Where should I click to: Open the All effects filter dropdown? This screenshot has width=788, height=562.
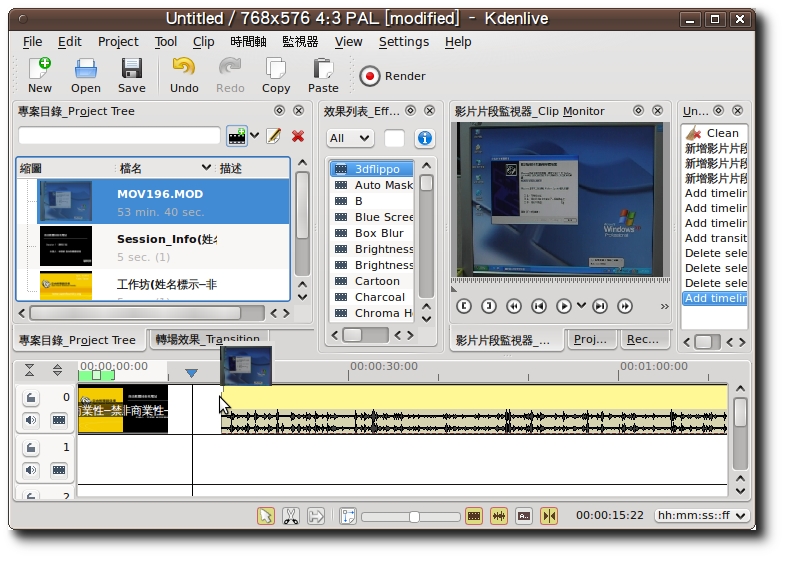pyautogui.click(x=350, y=138)
